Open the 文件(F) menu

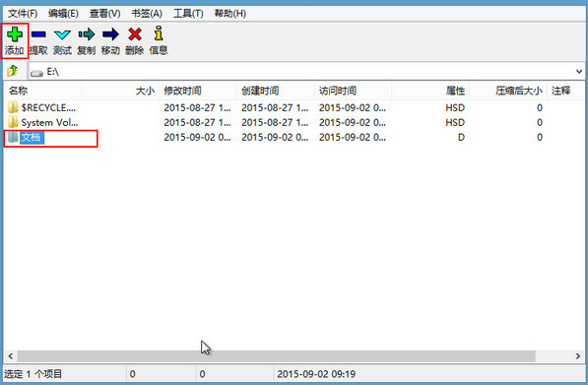pyautogui.click(x=23, y=14)
